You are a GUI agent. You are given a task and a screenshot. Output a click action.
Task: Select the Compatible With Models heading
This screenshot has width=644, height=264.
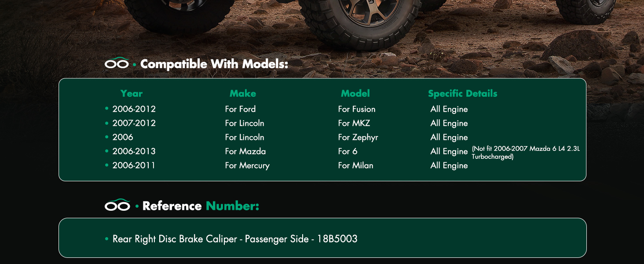(x=214, y=64)
